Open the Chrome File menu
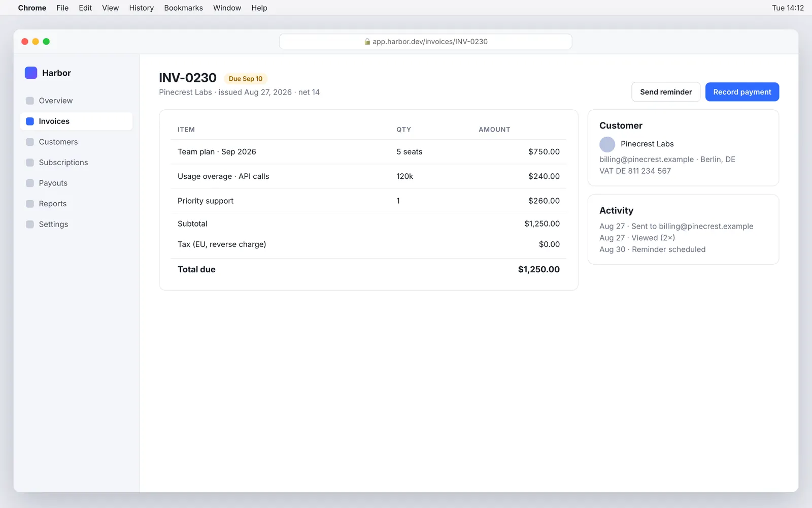 [62, 8]
